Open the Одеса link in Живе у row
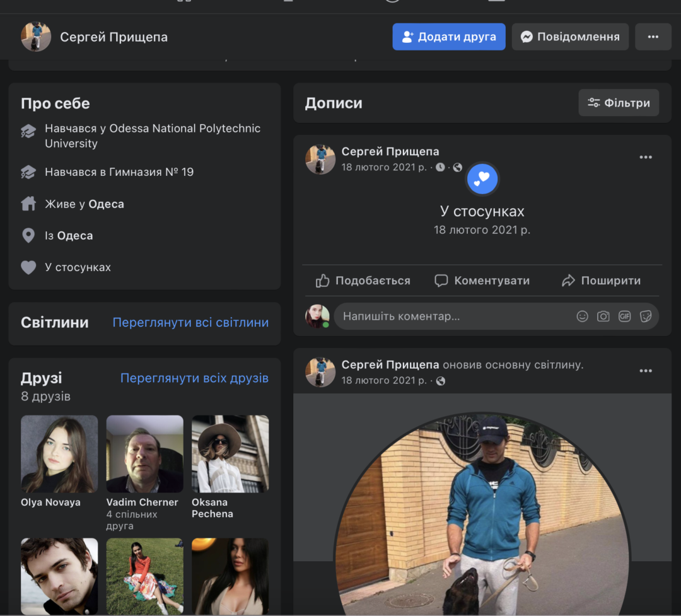Screen dimensions: 681x616 (107, 204)
